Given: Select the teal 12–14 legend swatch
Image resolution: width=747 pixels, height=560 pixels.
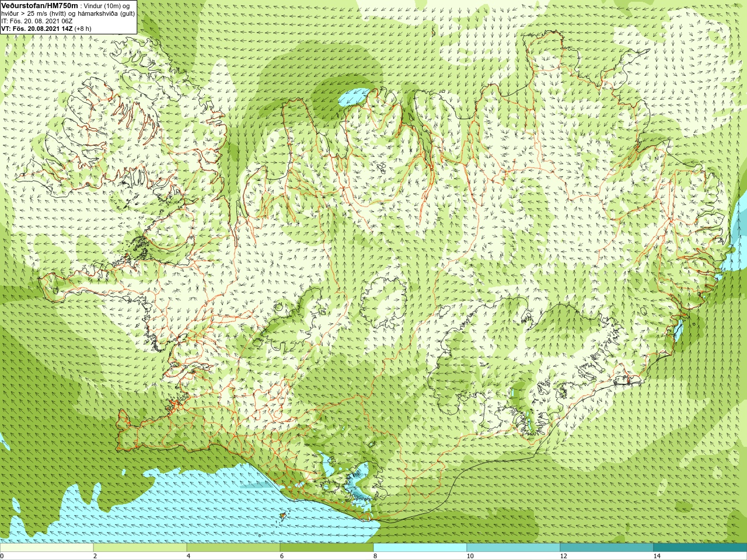Looking at the screenshot, I should point(607,548).
